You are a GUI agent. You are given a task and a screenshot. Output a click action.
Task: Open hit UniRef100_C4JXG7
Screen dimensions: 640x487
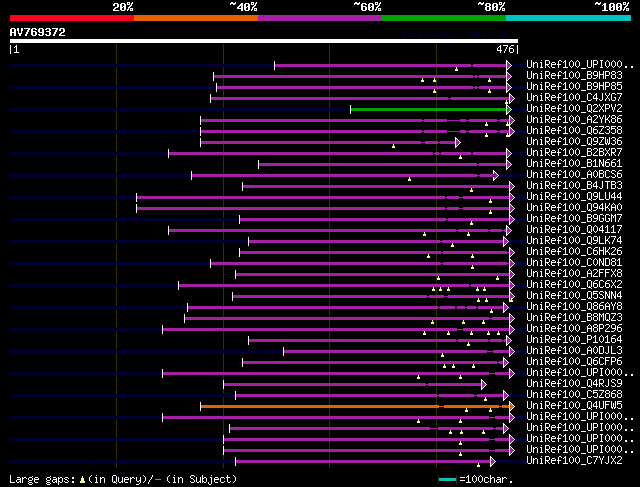[x=574, y=98]
